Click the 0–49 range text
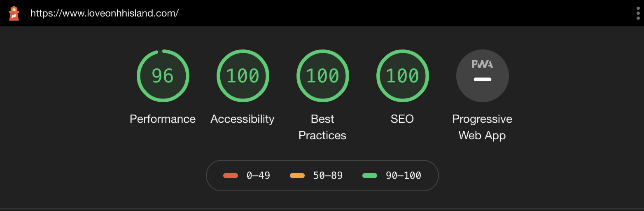The height and width of the screenshot is (211, 644). click(x=258, y=176)
